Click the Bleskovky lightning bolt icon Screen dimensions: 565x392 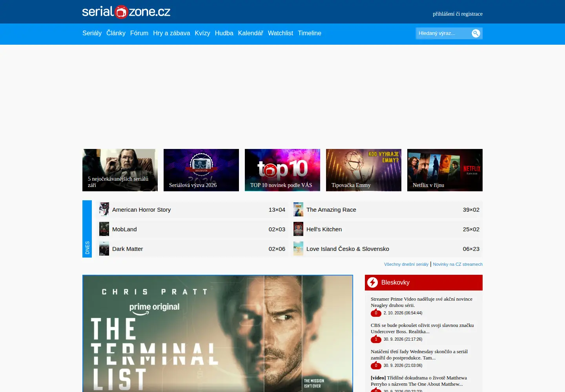coord(373,283)
